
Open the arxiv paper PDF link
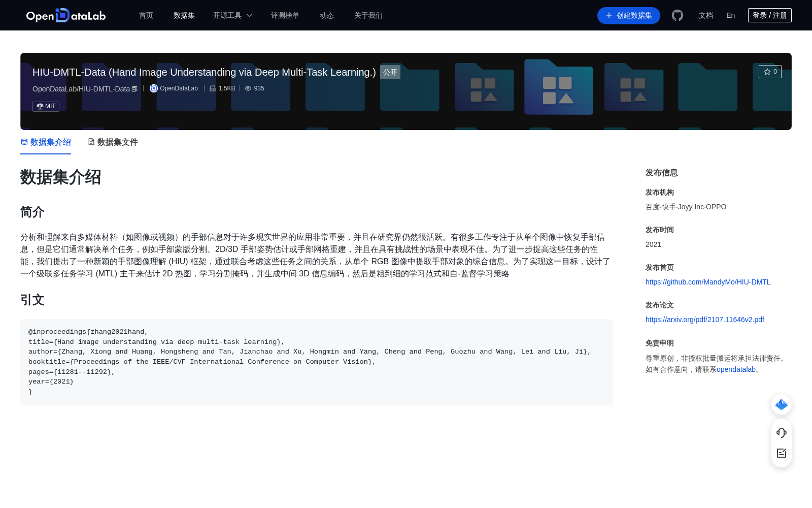705,320
